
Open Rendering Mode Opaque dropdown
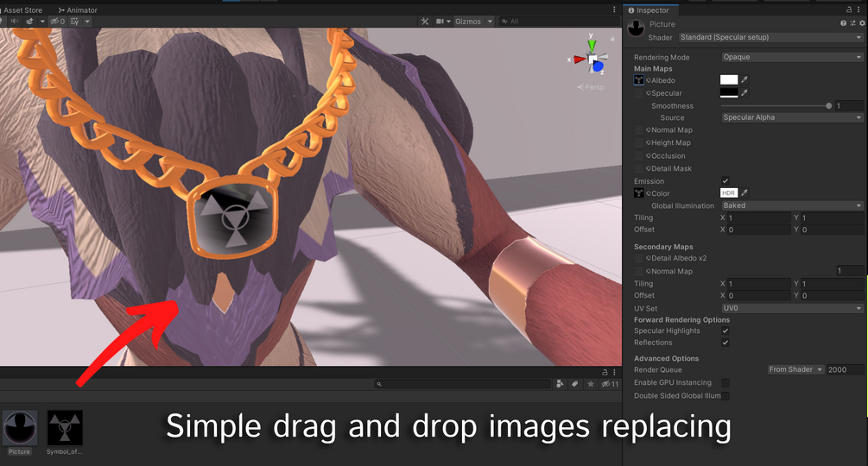point(792,57)
